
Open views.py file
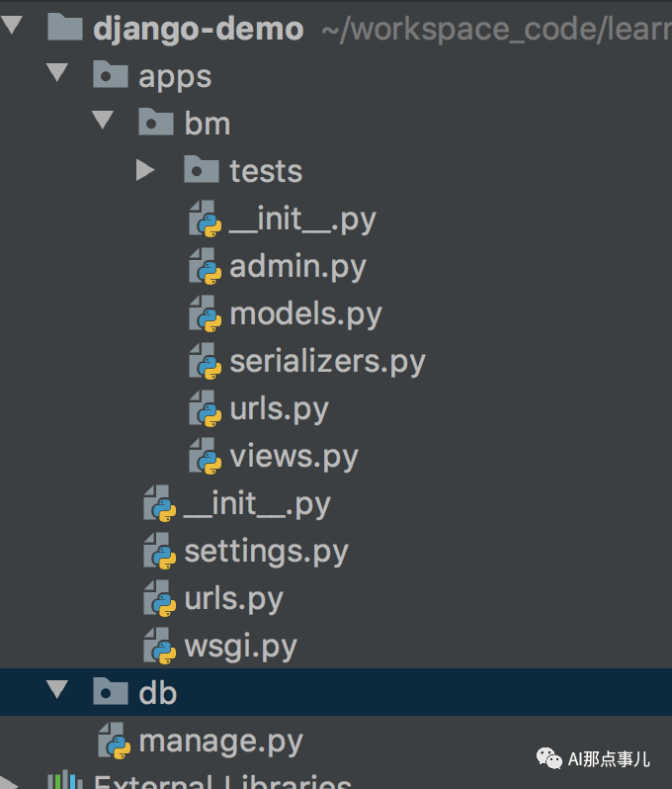click(x=294, y=458)
